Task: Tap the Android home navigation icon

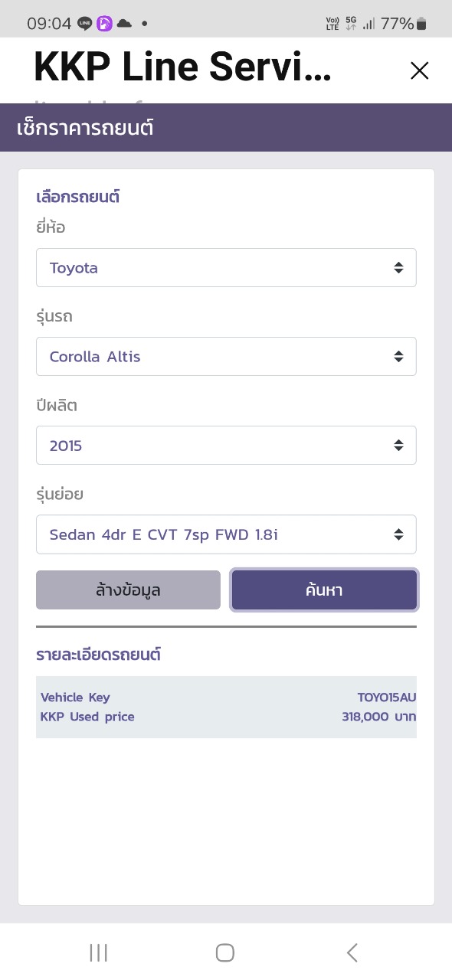Action: (x=225, y=952)
